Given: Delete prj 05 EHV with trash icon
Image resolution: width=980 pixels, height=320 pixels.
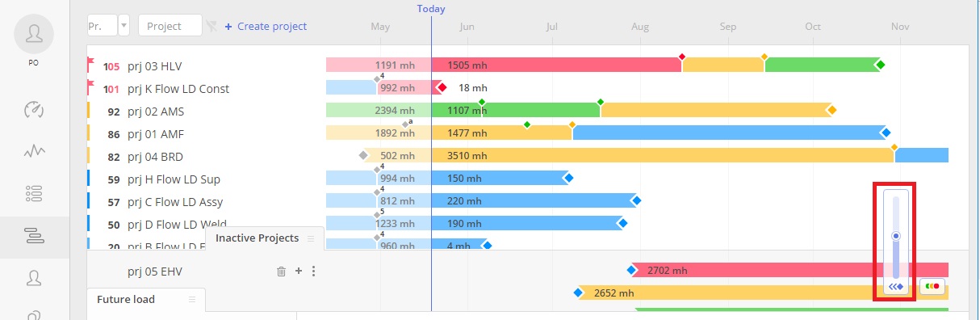Looking at the screenshot, I should pyautogui.click(x=281, y=272).
